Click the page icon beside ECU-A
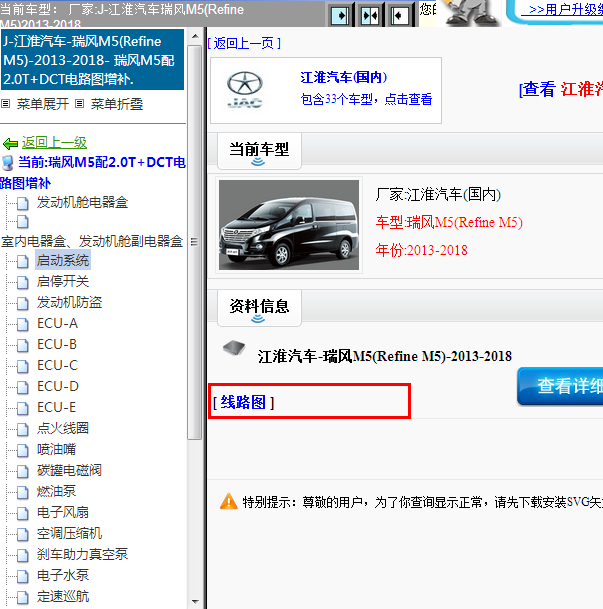 point(23,324)
